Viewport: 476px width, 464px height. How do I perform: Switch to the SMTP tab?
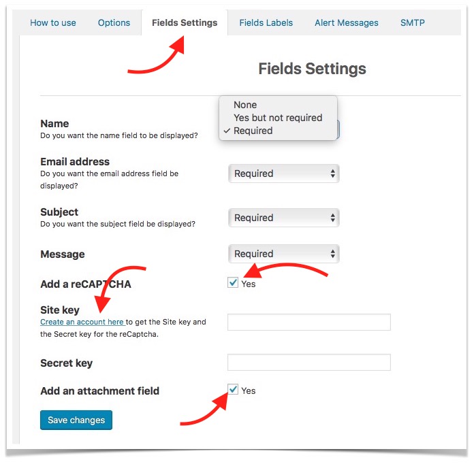412,22
